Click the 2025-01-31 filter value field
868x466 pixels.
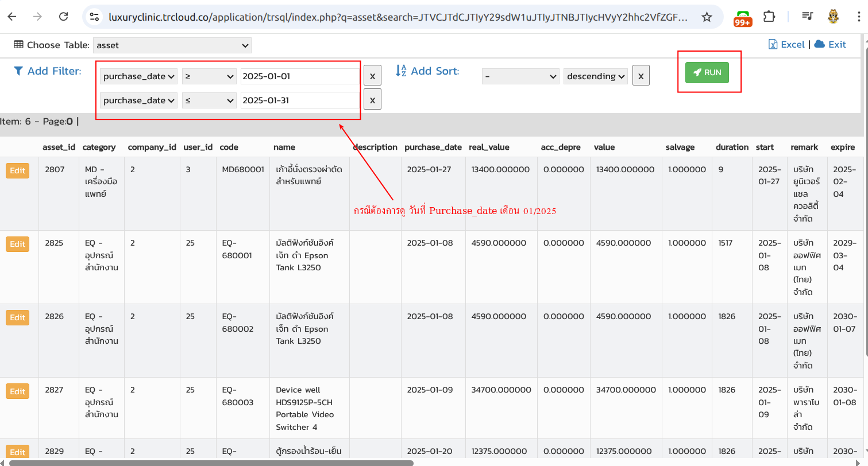tap(299, 100)
